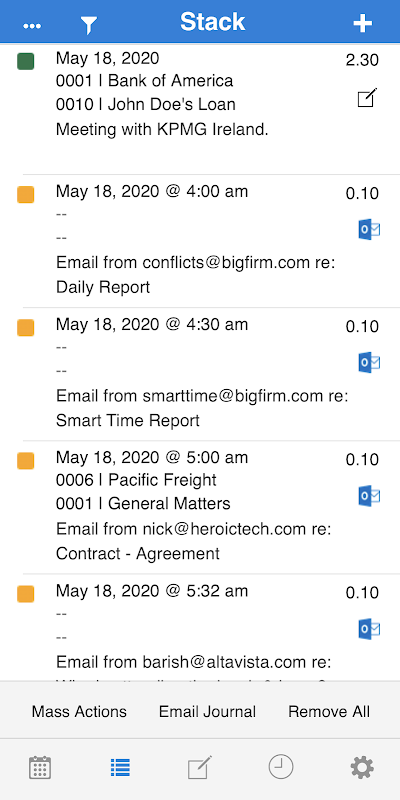Tap Email Journal
Image resolution: width=400 pixels, height=800 pixels.
pyautogui.click(x=207, y=712)
